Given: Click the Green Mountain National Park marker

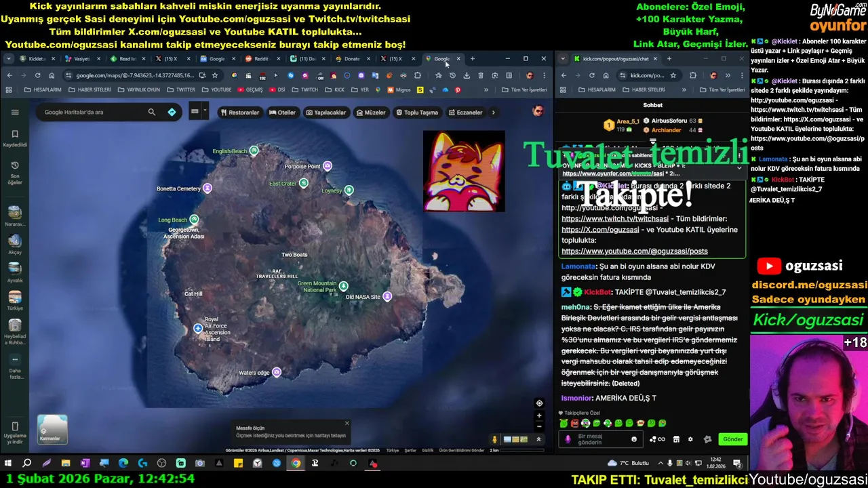Looking at the screenshot, I should [x=344, y=286].
